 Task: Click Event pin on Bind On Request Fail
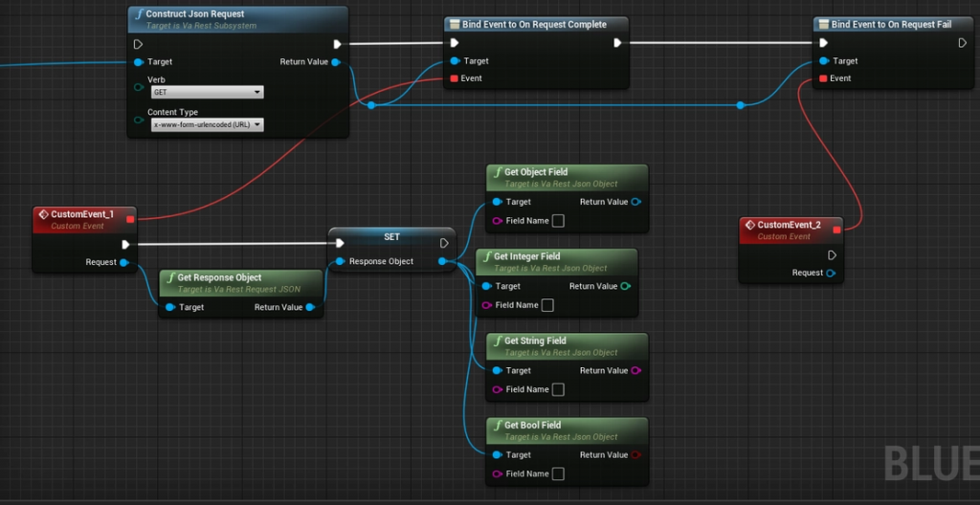[x=823, y=78]
